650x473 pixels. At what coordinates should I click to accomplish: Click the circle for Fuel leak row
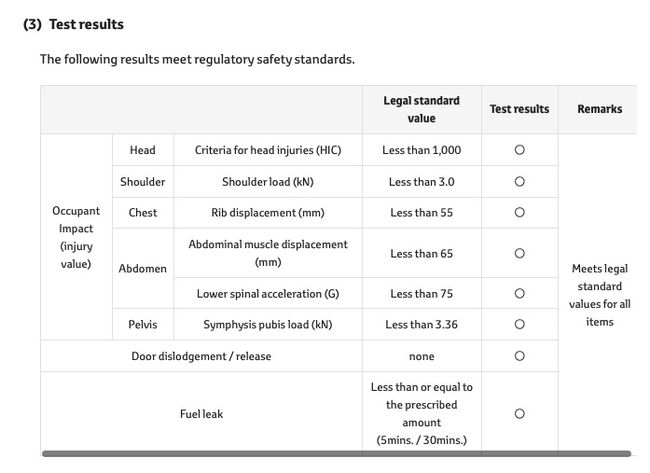[x=519, y=414]
